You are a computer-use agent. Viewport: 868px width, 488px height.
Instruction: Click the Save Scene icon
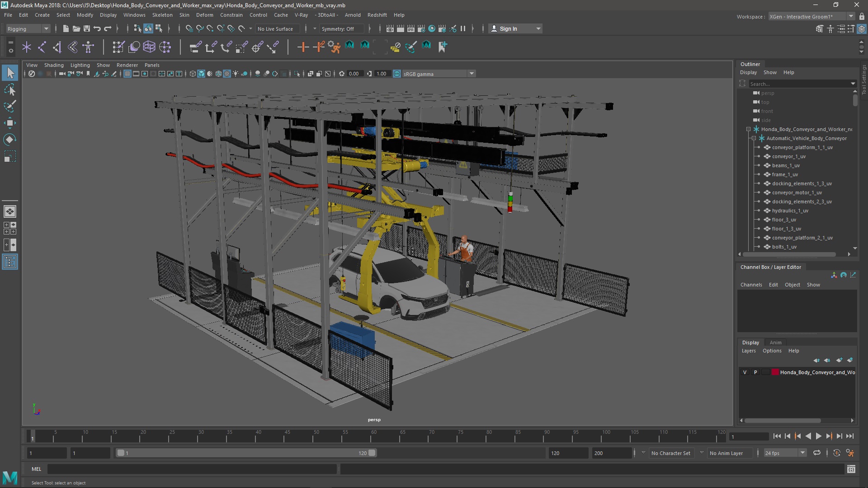click(87, 28)
